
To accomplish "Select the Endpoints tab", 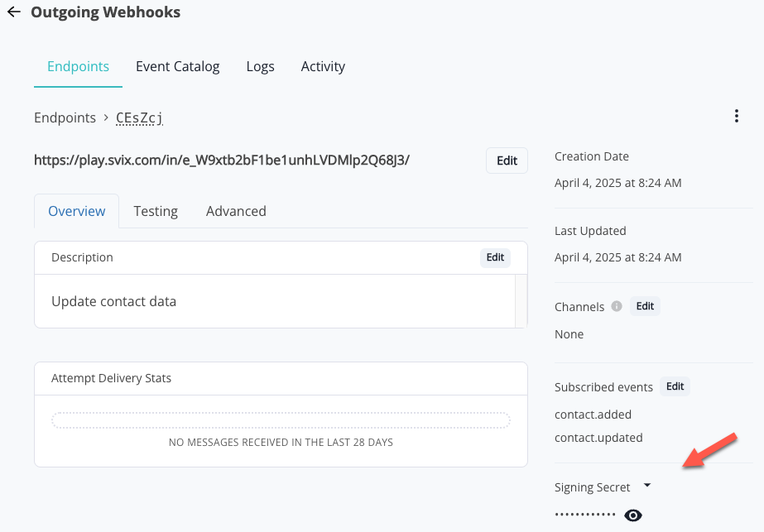I will [78, 66].
